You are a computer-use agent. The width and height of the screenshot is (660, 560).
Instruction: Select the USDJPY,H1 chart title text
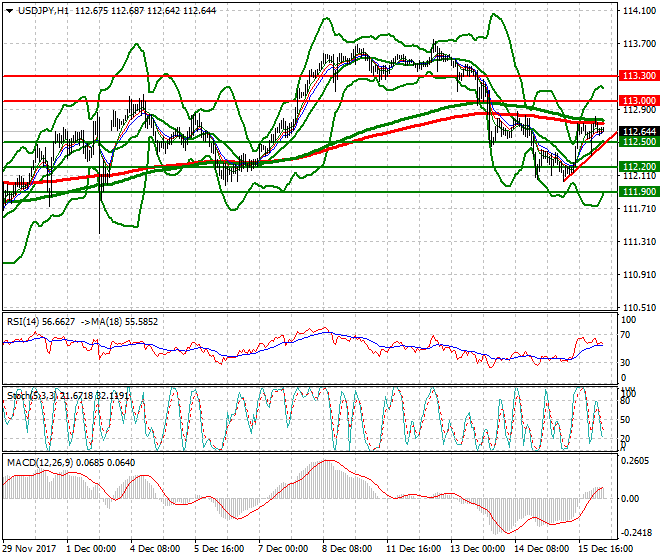[43, 11]
